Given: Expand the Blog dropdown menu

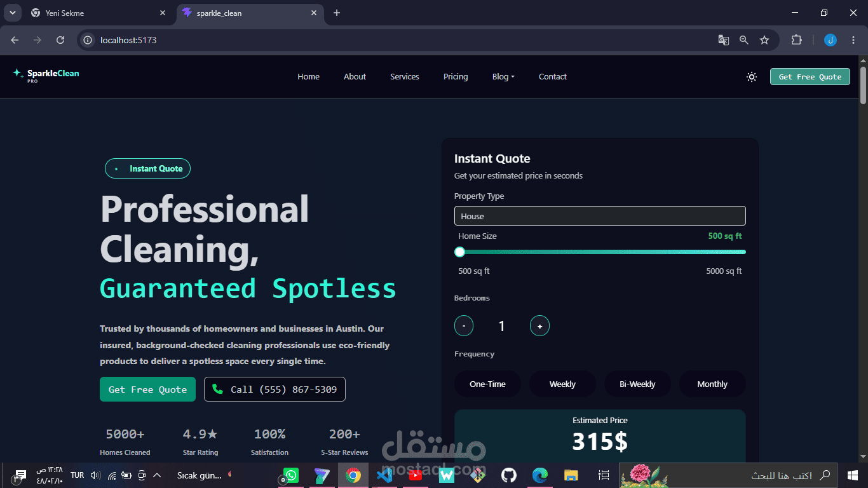Looking at the screenshot, I should 503,77.
